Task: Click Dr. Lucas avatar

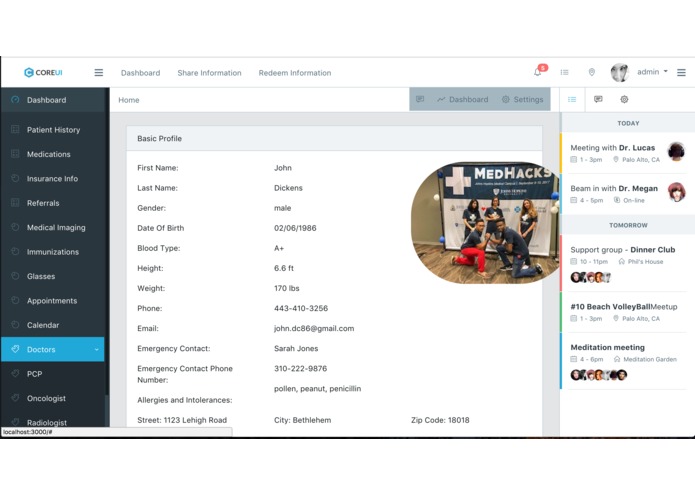Action: point(676,151)
